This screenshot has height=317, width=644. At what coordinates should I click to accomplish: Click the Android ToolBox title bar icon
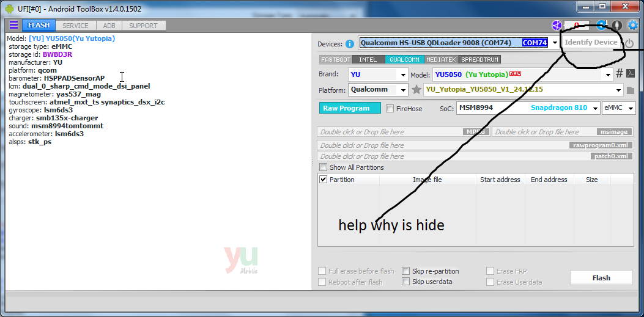point(10,9)
